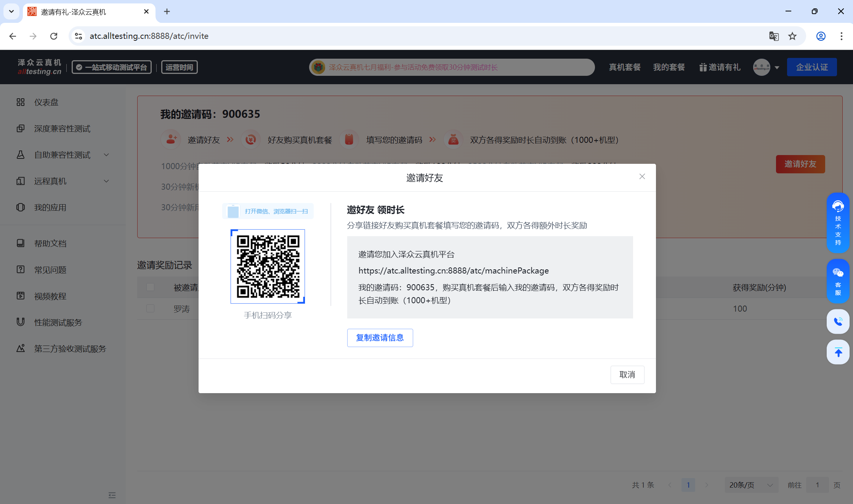Open the 技术支持 floating headset icon
Screen dimensions: 853x504
tap(838, 223)
